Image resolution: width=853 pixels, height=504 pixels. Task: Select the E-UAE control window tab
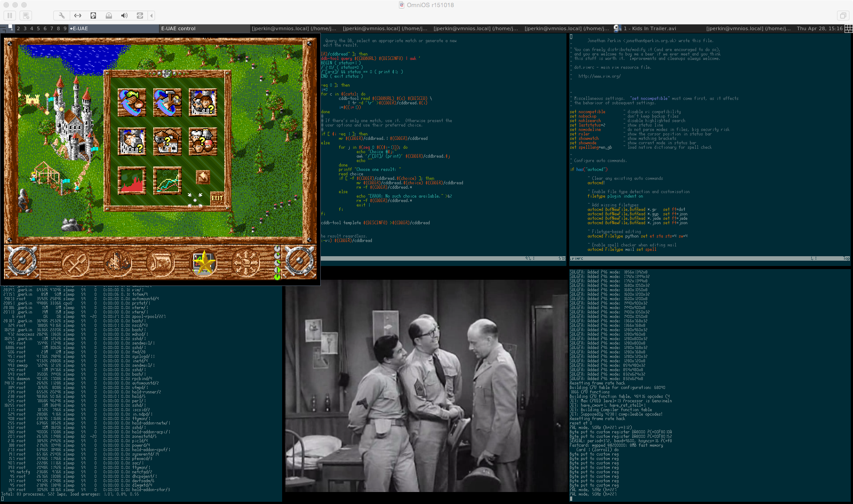pos(178,28)
